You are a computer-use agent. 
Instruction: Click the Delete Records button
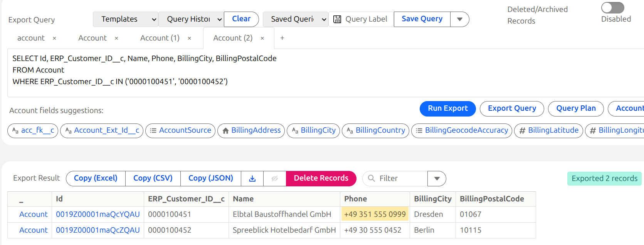pos(321,178)
